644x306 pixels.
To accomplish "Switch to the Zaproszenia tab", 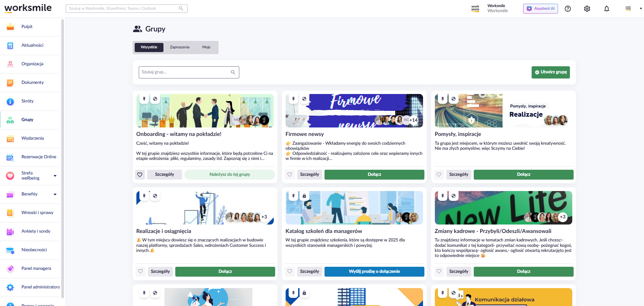I will click(180, 47).
